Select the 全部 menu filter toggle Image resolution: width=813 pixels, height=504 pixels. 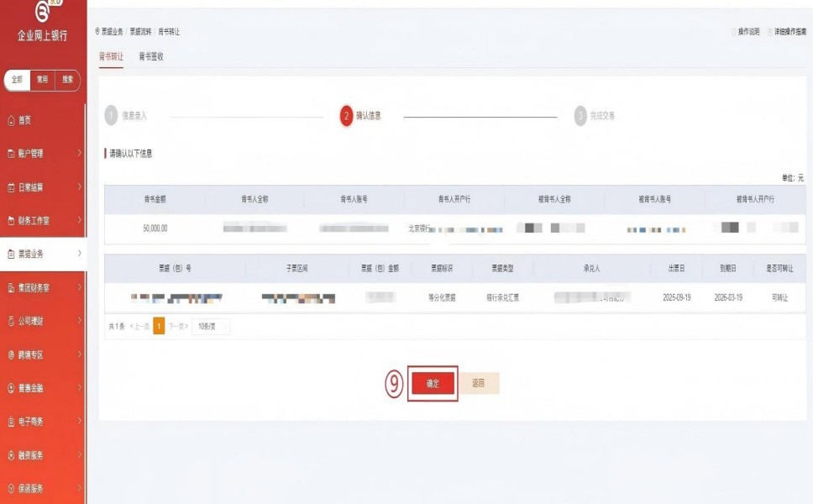click(x=18, y=80)
